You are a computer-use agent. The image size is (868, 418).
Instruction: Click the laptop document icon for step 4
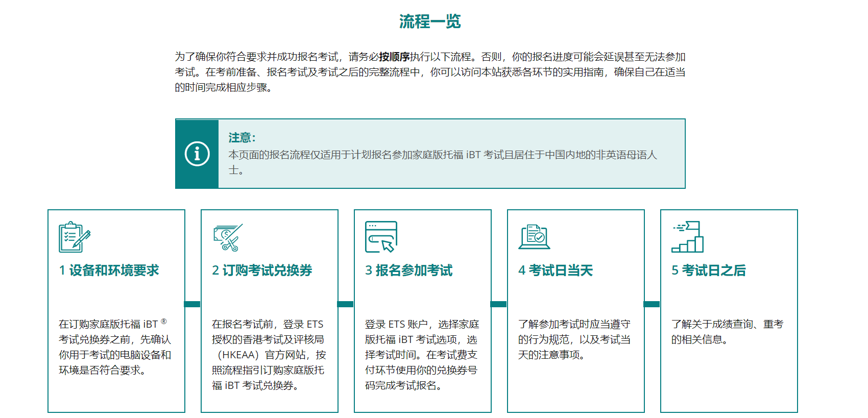[x=534, y=237]
